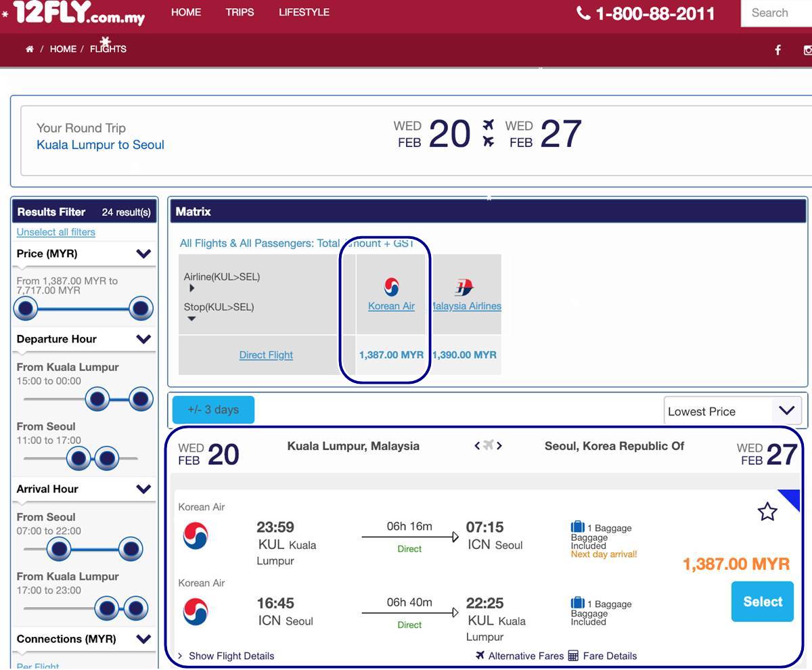Click the home icon in breadcrumb
The width and height of the screenshot is (812, 670).
tap(29, 49)
